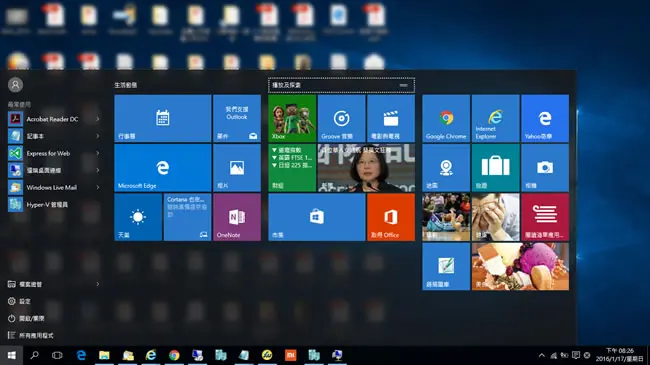The image size is (650, 365).
Task: Expand Acrobat Reader DC jump list arrow
Action: [98, 119]
